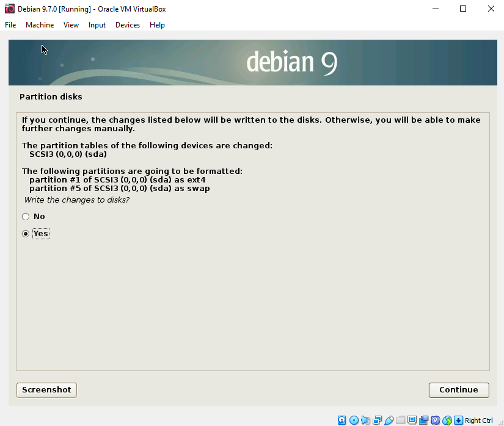Maximize the VirtualBox window
This screenshot has width=504, height=426.
(x=463, y=9)
